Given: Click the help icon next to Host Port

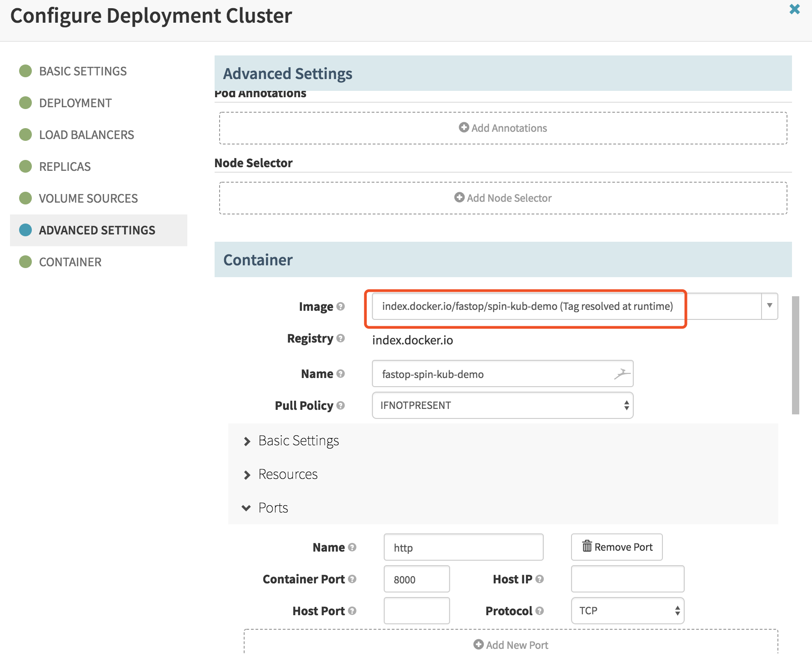Looking at the screenshot, I should pyautogui.click(x=352, y=611).
